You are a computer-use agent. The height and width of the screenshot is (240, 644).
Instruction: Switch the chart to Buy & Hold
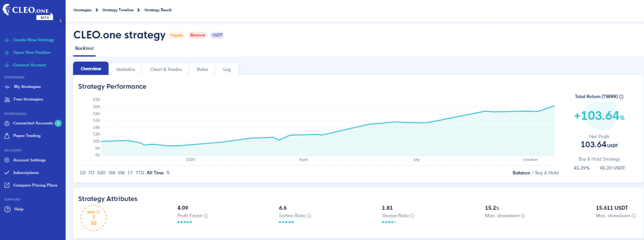coord(547,173)
